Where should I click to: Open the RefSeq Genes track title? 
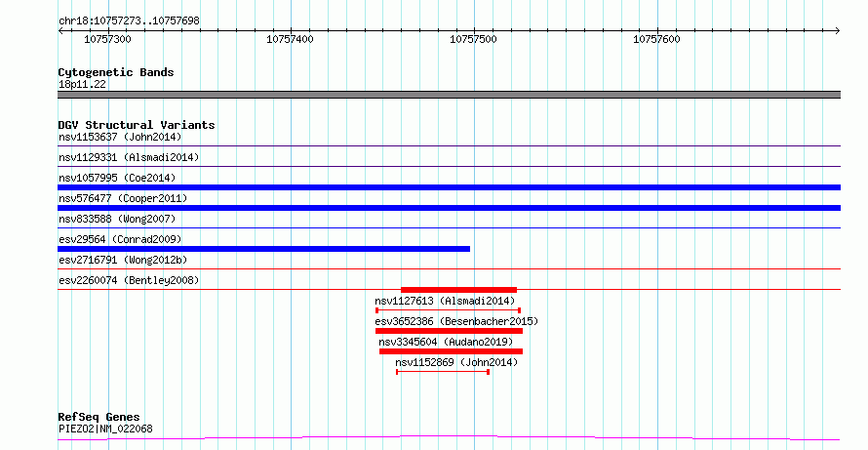(x=99, y=417)
